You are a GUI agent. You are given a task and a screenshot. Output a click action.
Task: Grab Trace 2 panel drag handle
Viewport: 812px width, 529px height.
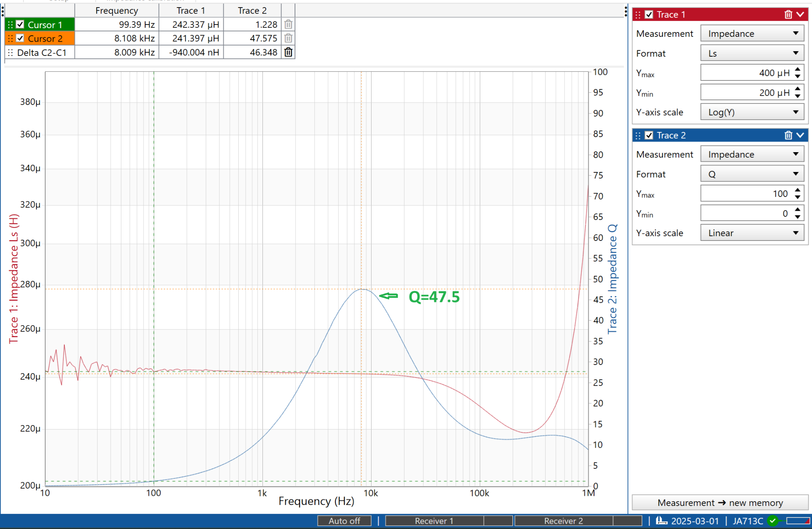(638, 136)
